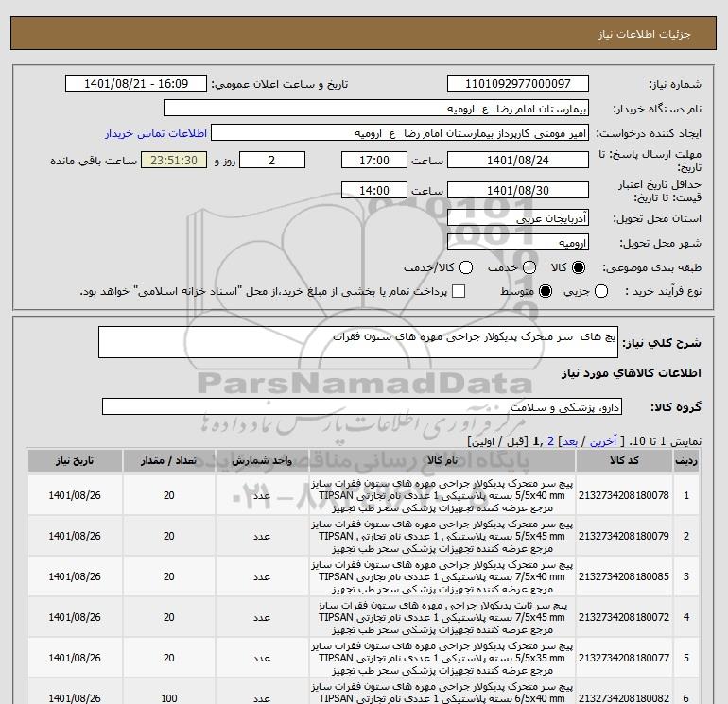Click the کد کالا column header
Viewport: 728px width, 704px height.
(x=624, y=460)
